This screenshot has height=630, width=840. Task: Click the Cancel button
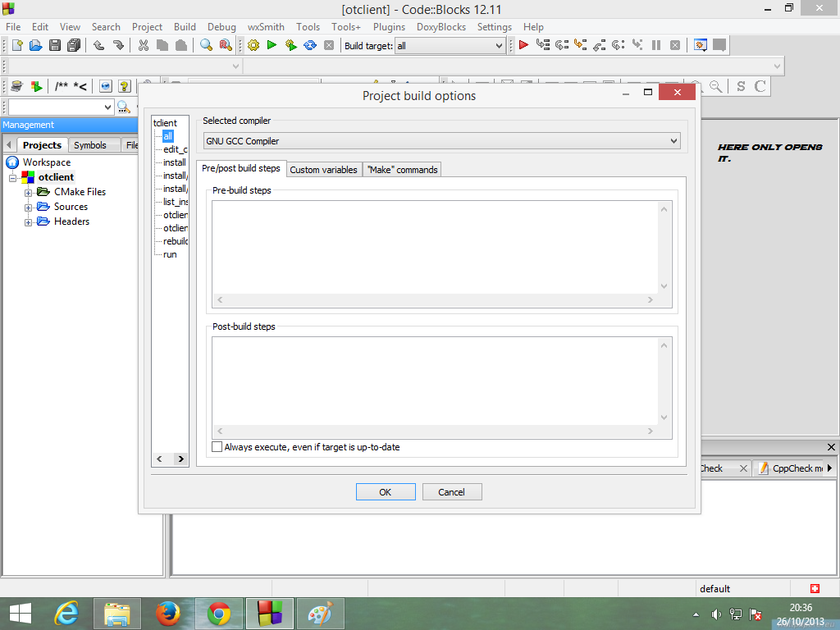pos(452,492)
